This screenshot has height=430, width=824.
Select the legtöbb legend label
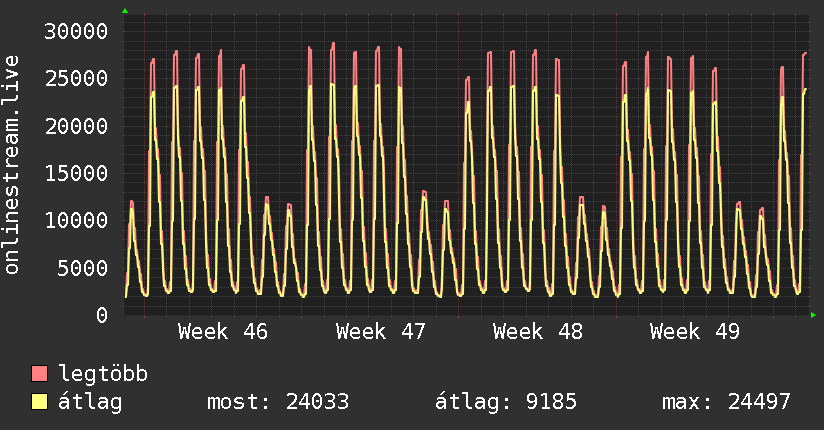tap(103, 374)
